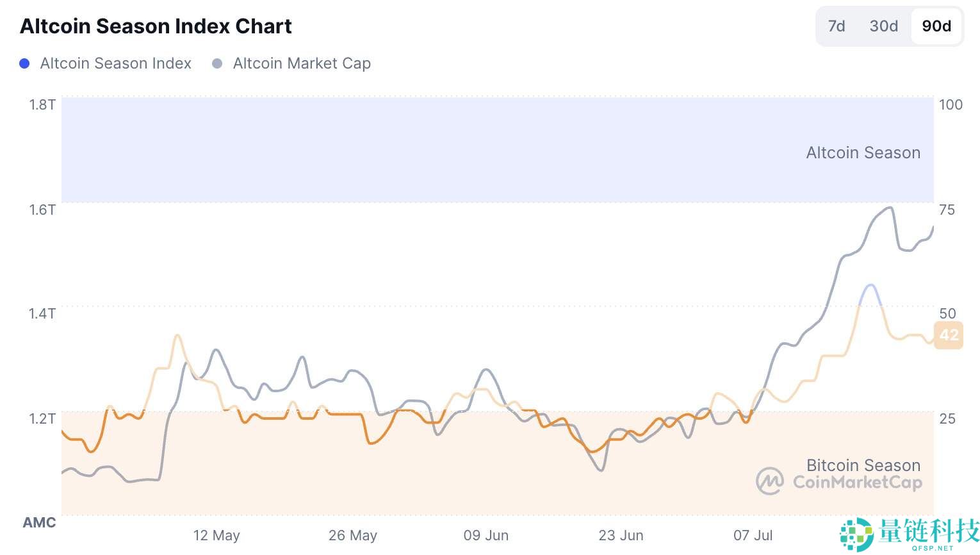Click the Altcoin Season Index Chart title

pos(156,26)
